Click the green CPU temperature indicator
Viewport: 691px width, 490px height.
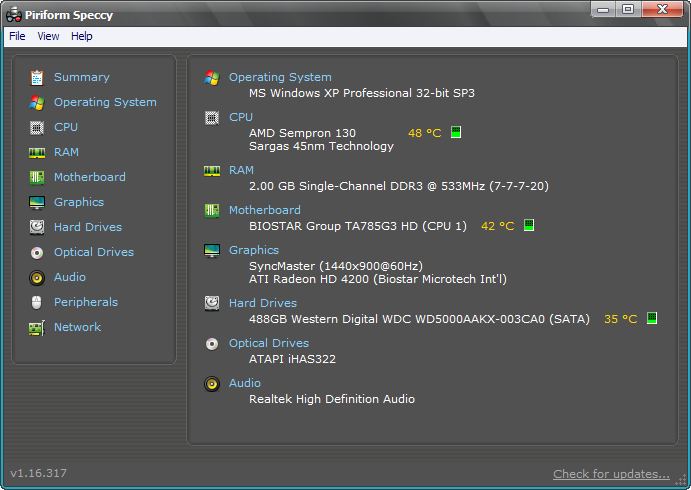click(456, 132)
